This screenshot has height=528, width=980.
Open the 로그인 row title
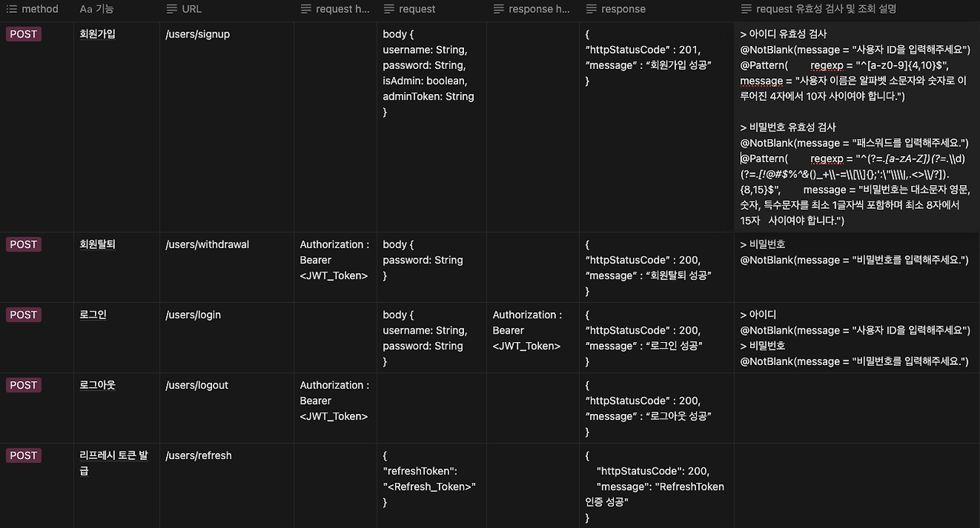(x=93, y=315)
